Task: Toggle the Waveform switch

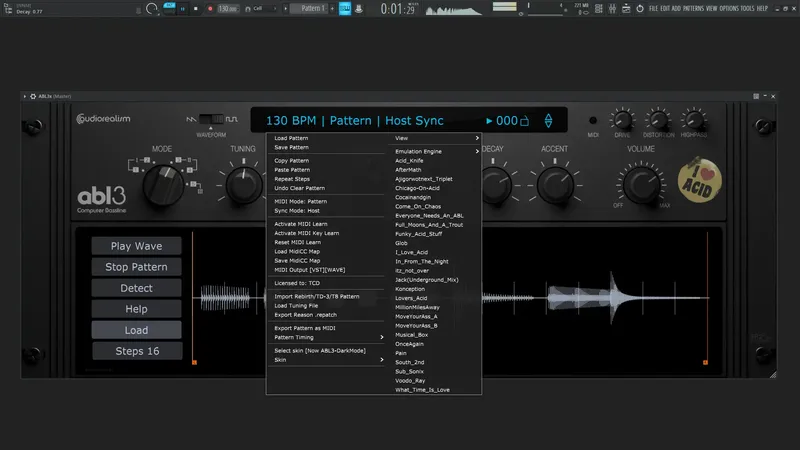Action: pyautogui.click(x=210, y=120)
